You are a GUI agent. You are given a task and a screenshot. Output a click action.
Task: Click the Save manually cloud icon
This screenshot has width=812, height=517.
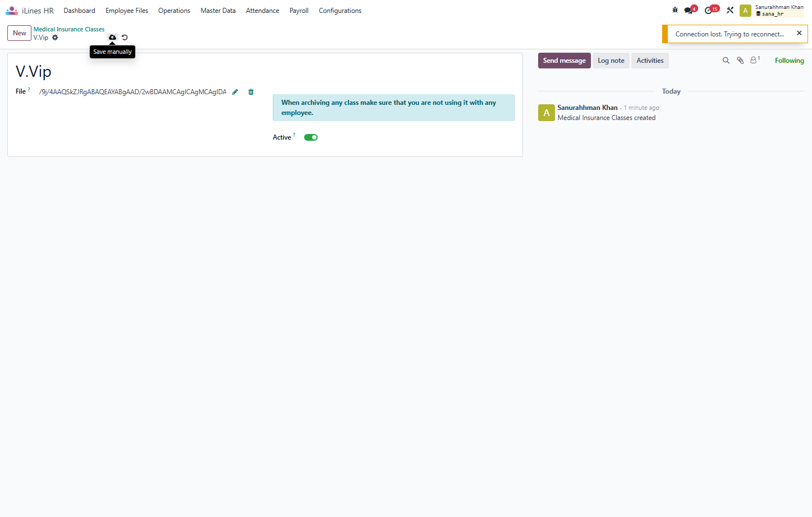pos(112,38)
